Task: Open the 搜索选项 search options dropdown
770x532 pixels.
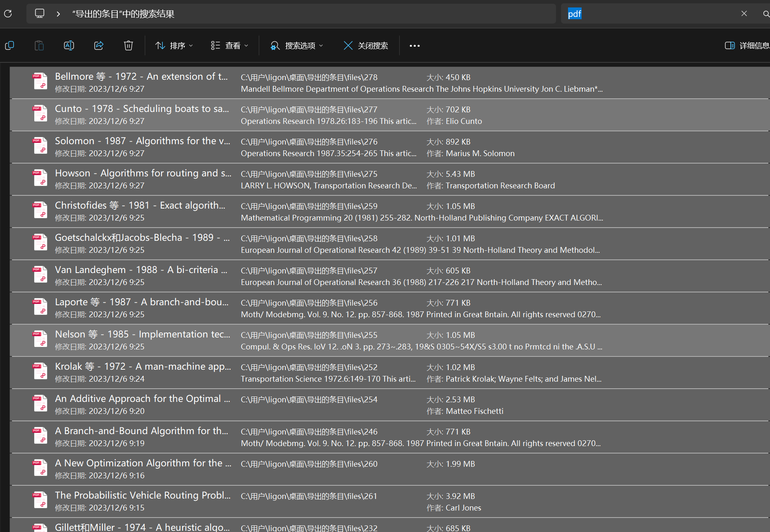Action: [296, 45]
